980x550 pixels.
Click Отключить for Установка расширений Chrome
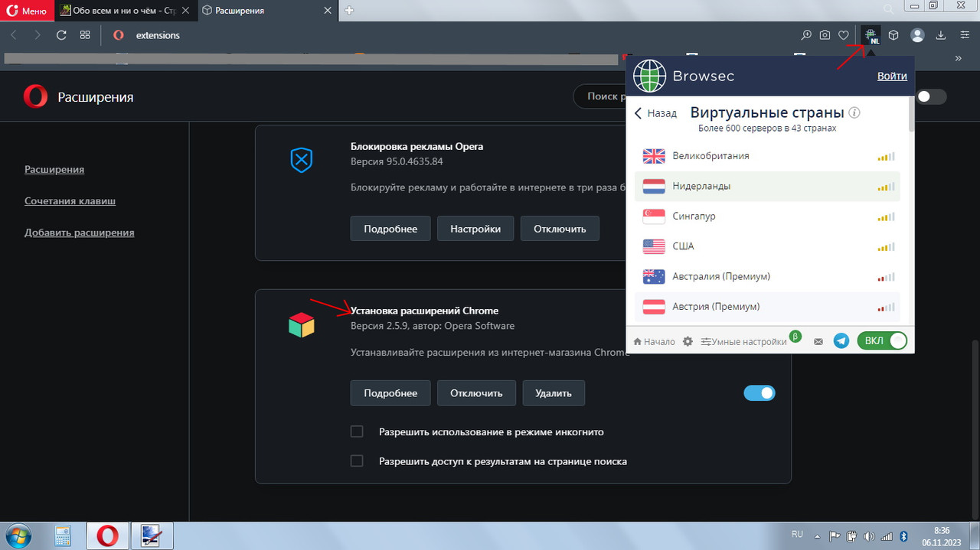pos(476,392)
